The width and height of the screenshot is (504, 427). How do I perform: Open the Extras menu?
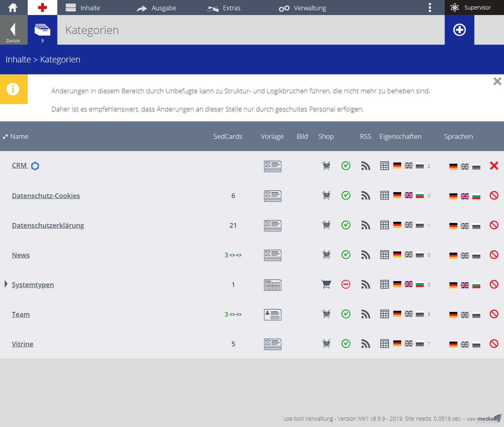(x=224, y=8)
